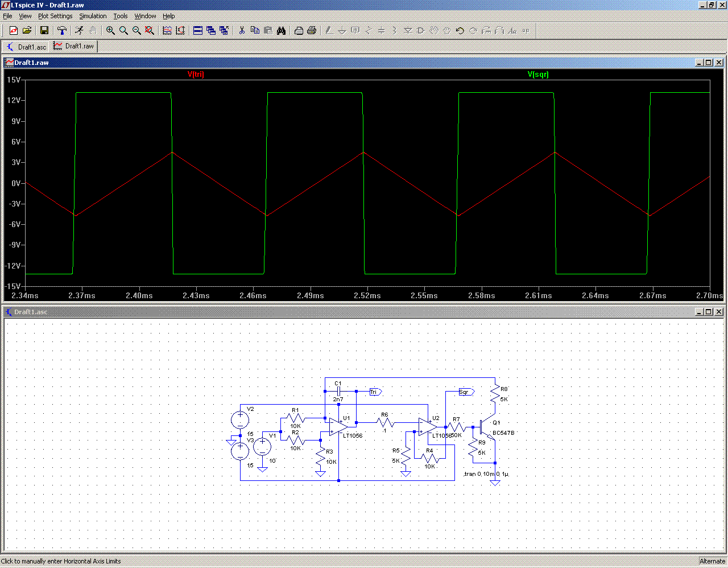The width and height of the screenshot is (728, 568).
Task: Open the Plot Settings menu
Action: pos(55,16)
